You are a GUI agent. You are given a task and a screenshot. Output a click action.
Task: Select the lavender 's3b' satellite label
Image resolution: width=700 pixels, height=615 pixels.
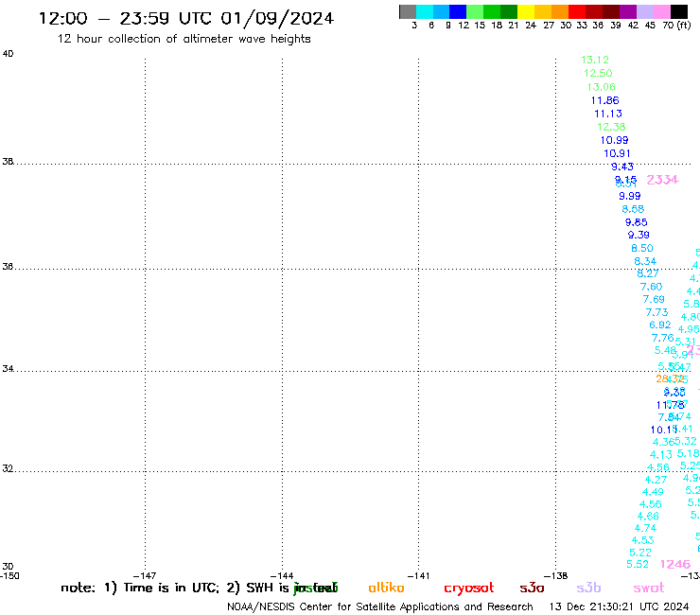588,588
